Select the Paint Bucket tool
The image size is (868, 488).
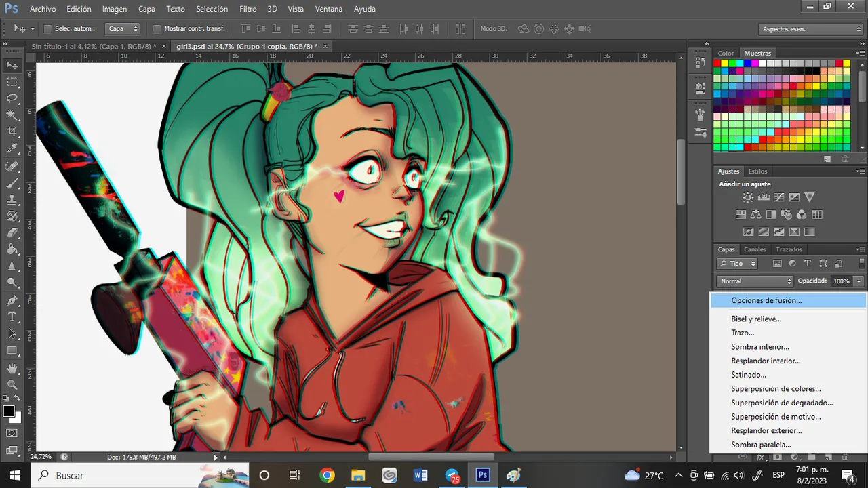pos(12,249)
